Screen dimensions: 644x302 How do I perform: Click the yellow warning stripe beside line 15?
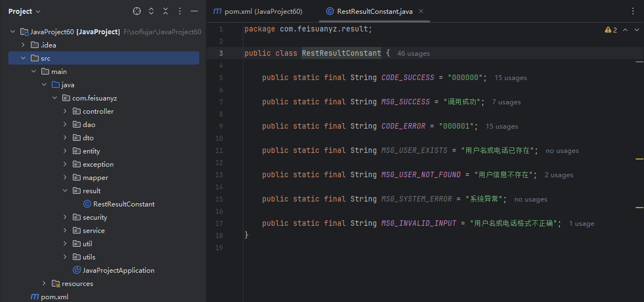click(640, 207)
